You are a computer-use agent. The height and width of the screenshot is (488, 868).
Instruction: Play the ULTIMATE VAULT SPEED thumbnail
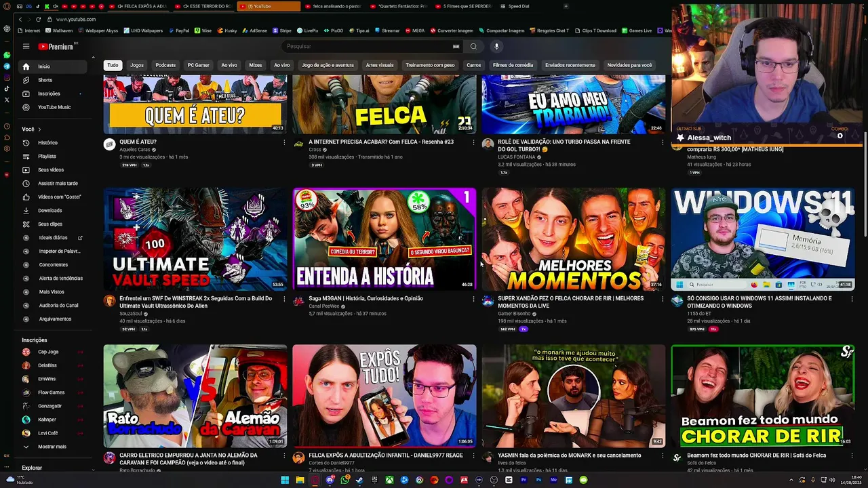click(x=195, y=239)
